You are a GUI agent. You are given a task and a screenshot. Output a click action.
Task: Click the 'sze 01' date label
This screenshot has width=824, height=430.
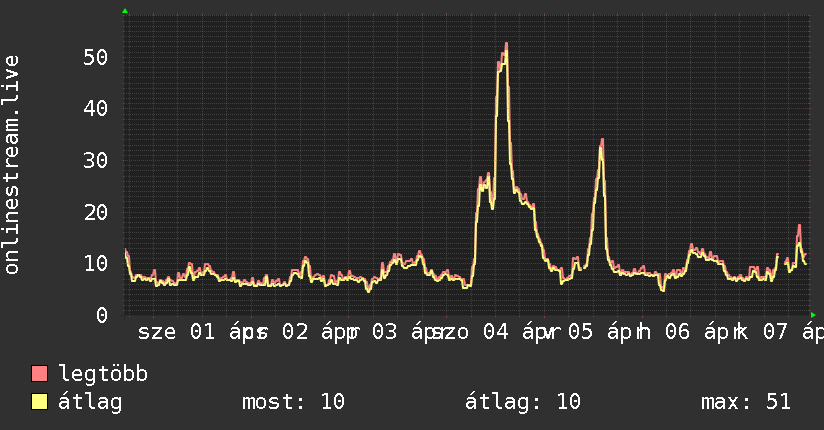pyautogui.click(x=177, y=332)
